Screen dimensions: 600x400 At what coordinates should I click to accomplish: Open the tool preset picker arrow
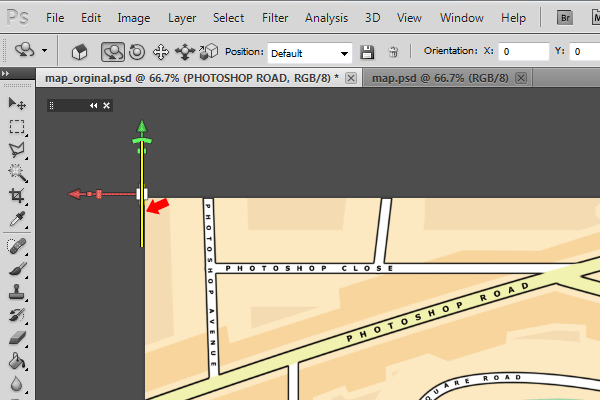45,51
